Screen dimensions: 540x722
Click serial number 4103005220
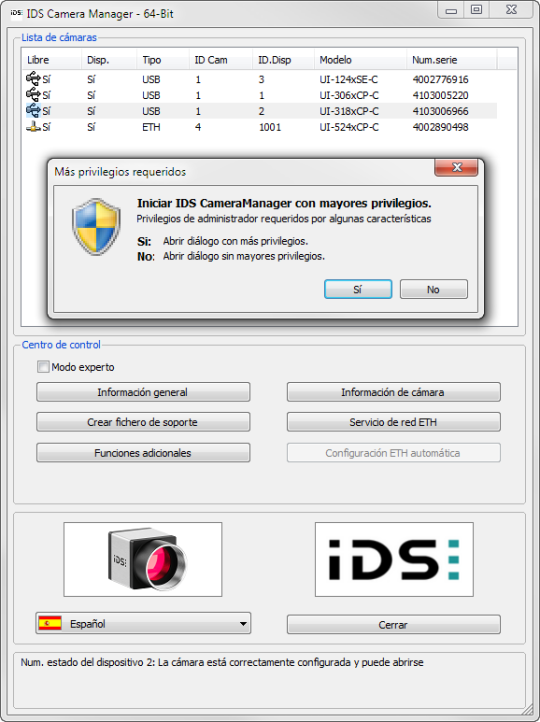coord(441,95)
